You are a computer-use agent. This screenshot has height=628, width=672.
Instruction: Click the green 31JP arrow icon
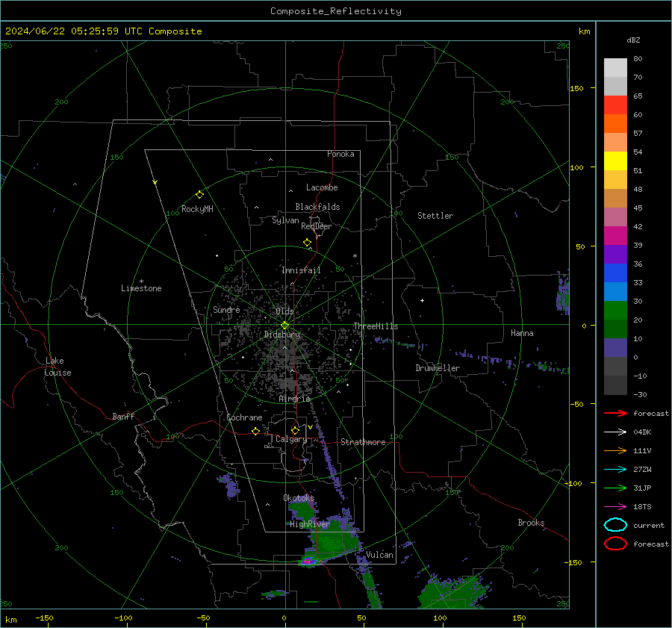pos(615,488)
